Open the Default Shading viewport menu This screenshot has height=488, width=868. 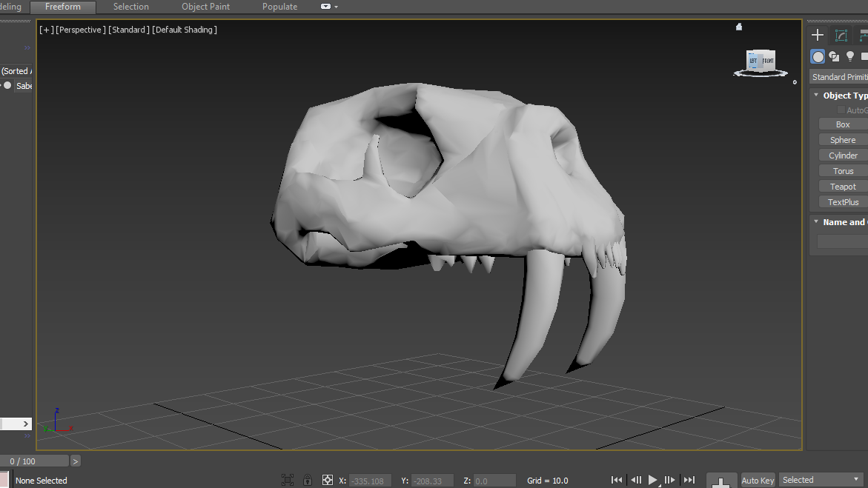(185, 30)
